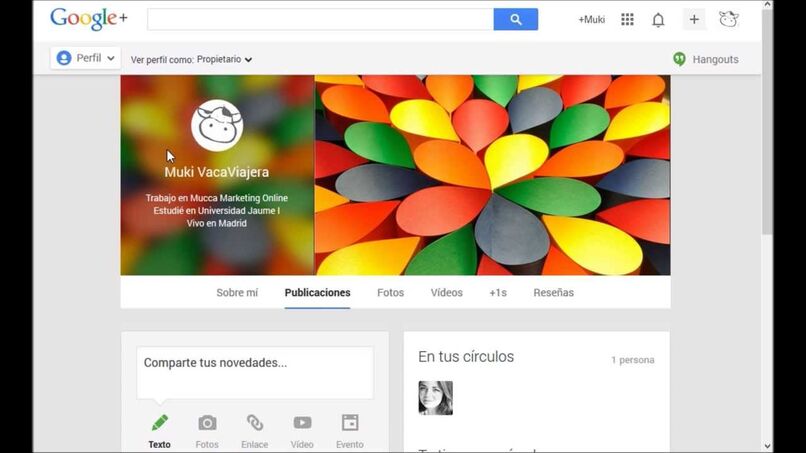Click the Muki VacaViajera name
The width and height of the screenshot is (806, 453).
point(216,172)
